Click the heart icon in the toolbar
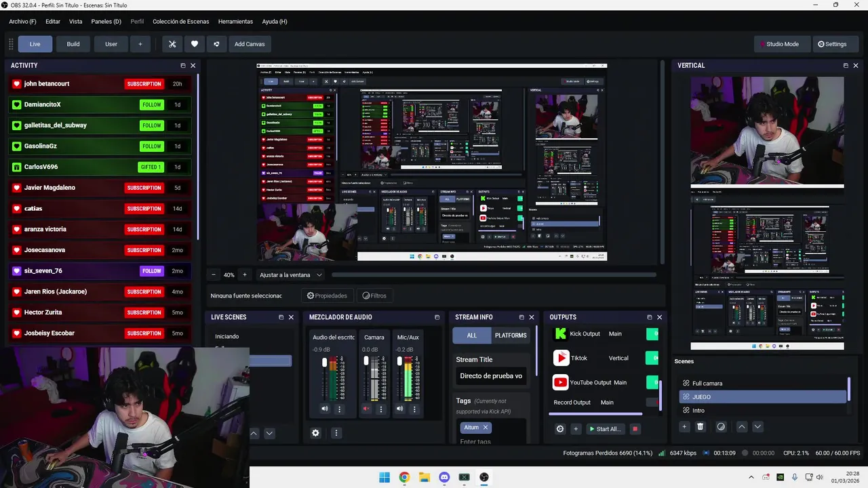Viewport: 868px width, 488px height. click(x=195, y=44)
